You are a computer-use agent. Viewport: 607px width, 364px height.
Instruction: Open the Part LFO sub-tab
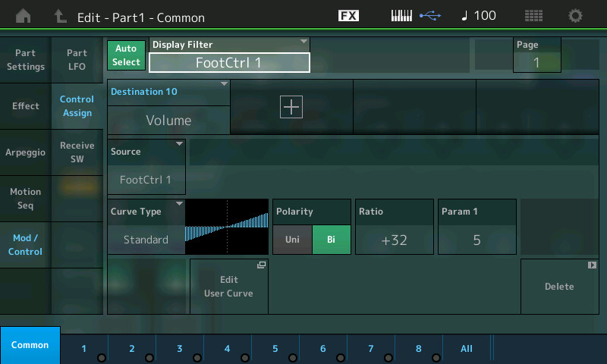tap(77, 60)
